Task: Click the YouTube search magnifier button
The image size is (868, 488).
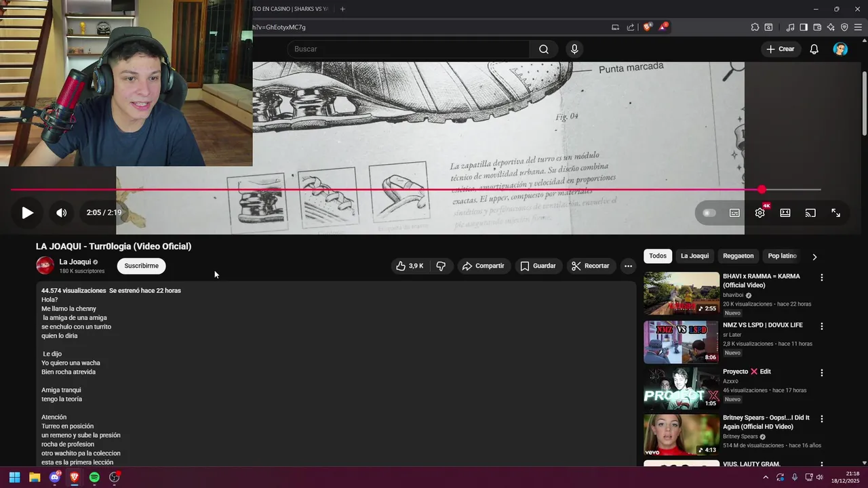Action: click(x=544, y=49)
